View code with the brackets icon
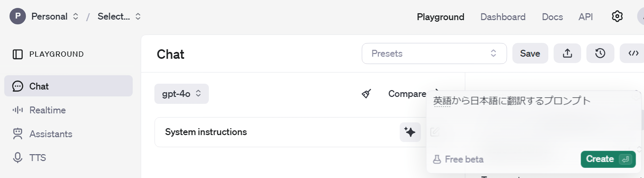644x178 pixels. (633, 54)
